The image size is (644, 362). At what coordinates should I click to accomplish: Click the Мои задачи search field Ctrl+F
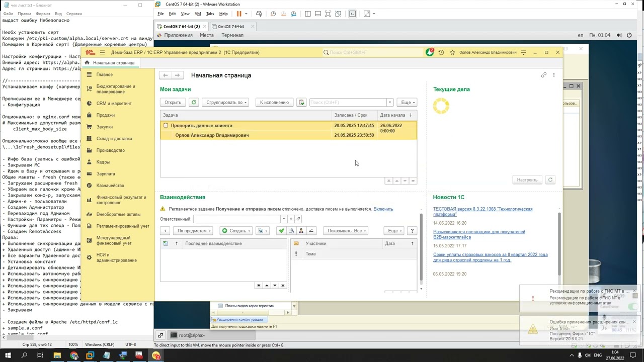[347, 102]
